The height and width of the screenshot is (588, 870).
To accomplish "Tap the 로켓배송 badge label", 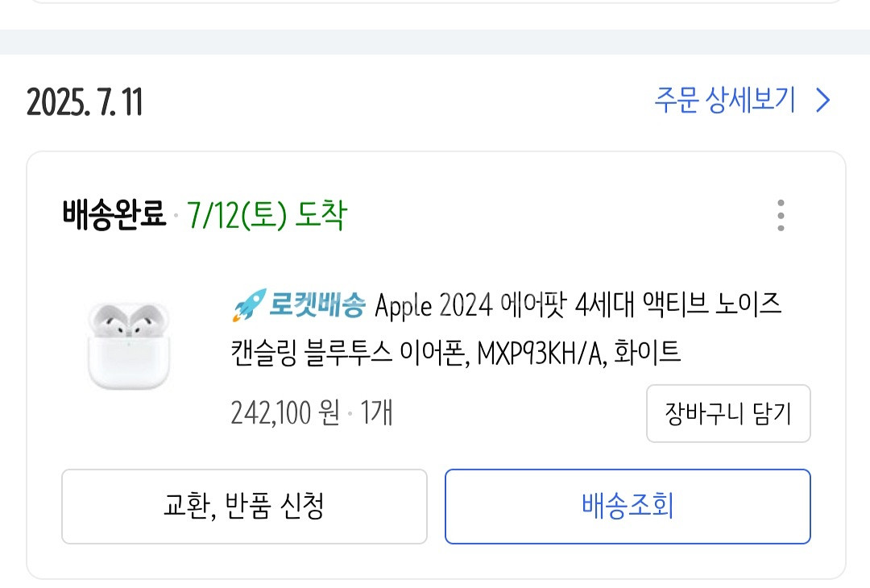I will click(317, 306).
